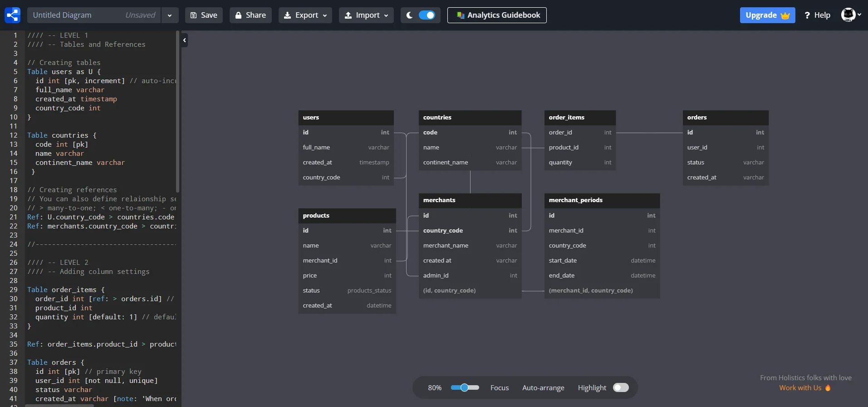
Task: Click the moon dark mode icon
Action: (409, 15)
